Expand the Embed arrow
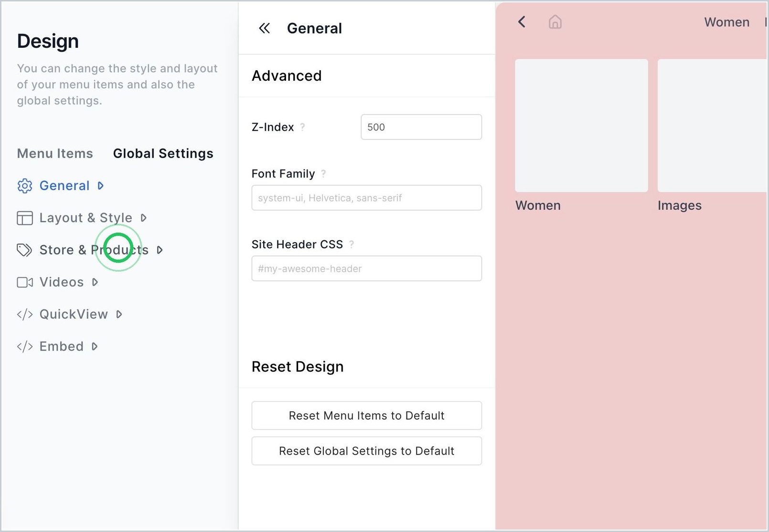Screen dimensions: 769x532 (x=95, y=346)
